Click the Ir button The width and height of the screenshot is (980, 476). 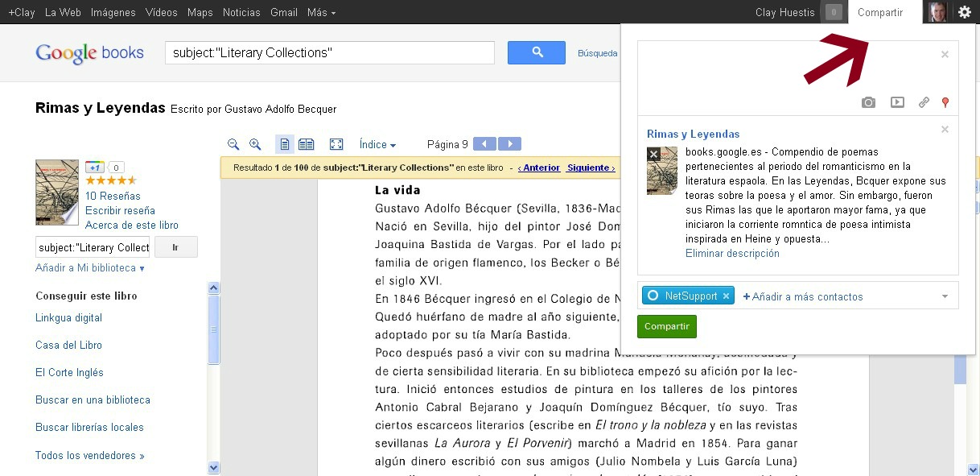[175, 247]
